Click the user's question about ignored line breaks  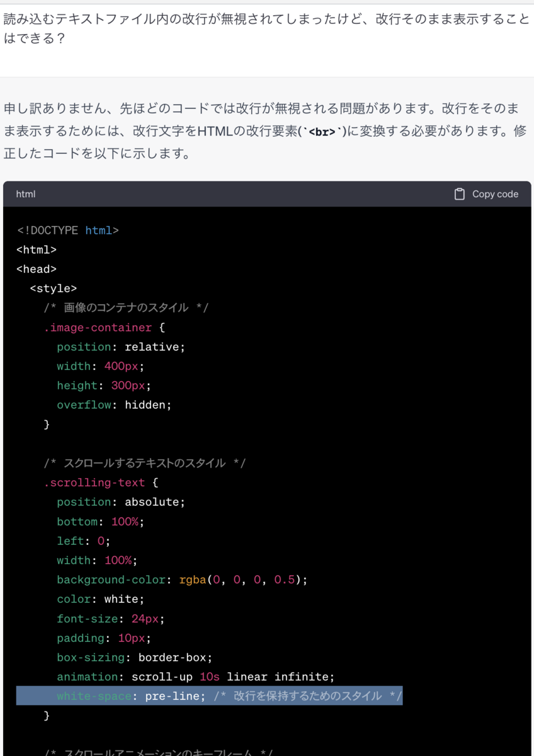[x=266, y=28]
